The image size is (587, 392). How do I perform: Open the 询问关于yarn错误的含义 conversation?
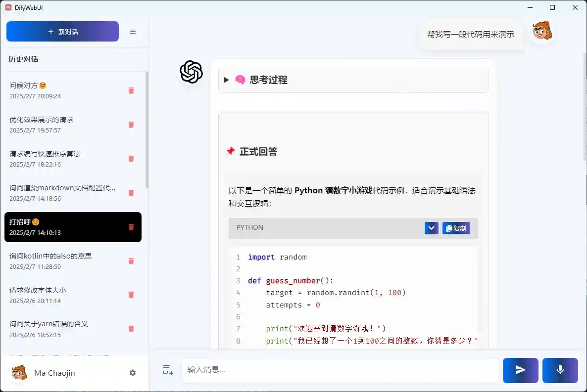[x=73, y=329]
